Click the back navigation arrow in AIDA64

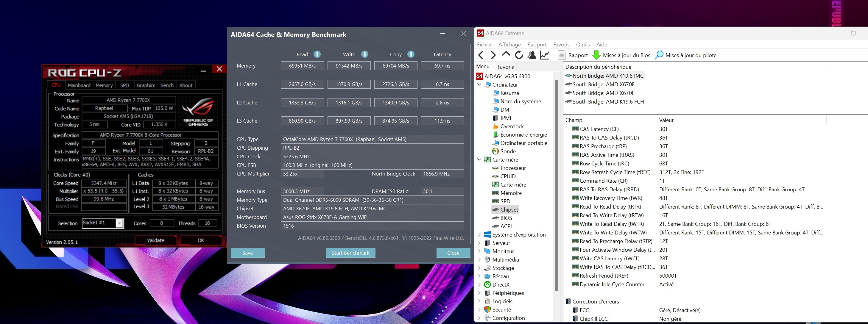tap(481, 55)
